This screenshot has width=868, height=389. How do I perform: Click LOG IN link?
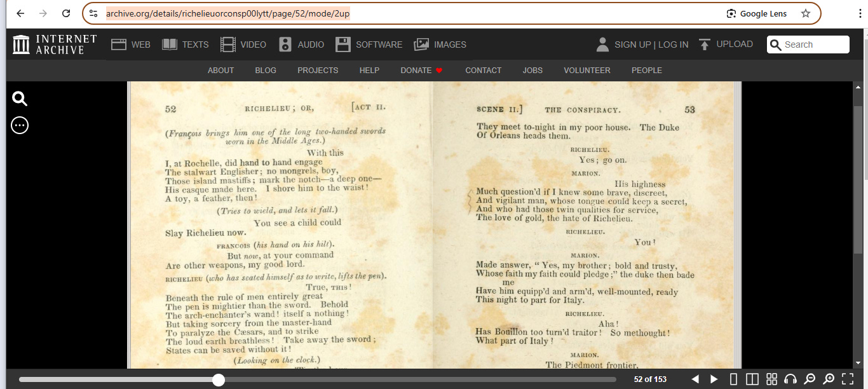(673, 44)
